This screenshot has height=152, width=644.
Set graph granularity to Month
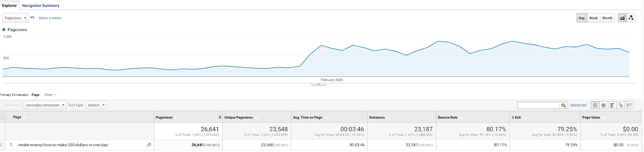(607, 18)
